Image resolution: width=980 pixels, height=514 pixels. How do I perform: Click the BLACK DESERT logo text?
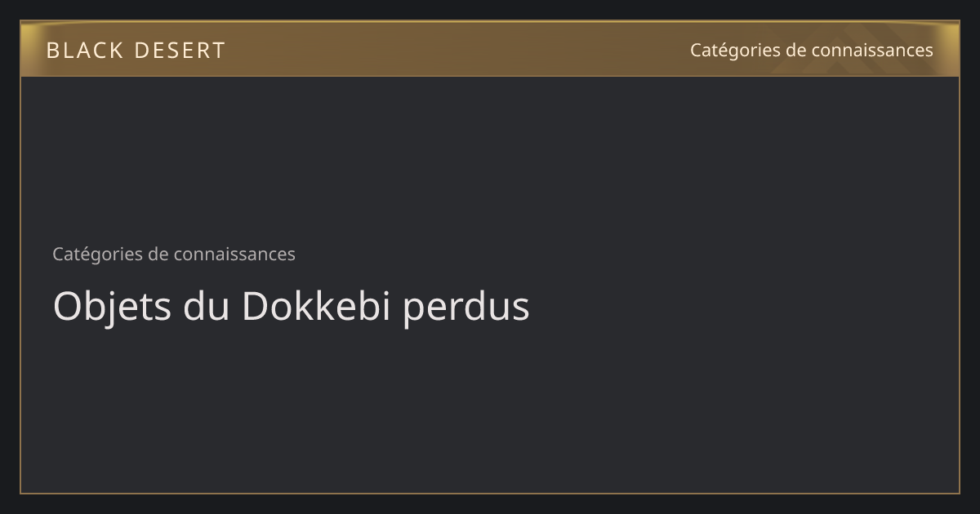tap(136, 51)
